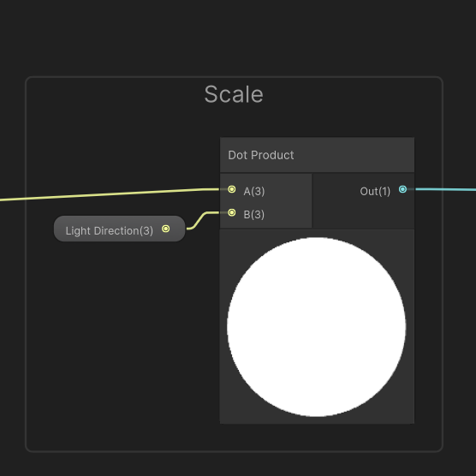
Task: Click empty header area right of Dot Product
Action: point(355,155)
